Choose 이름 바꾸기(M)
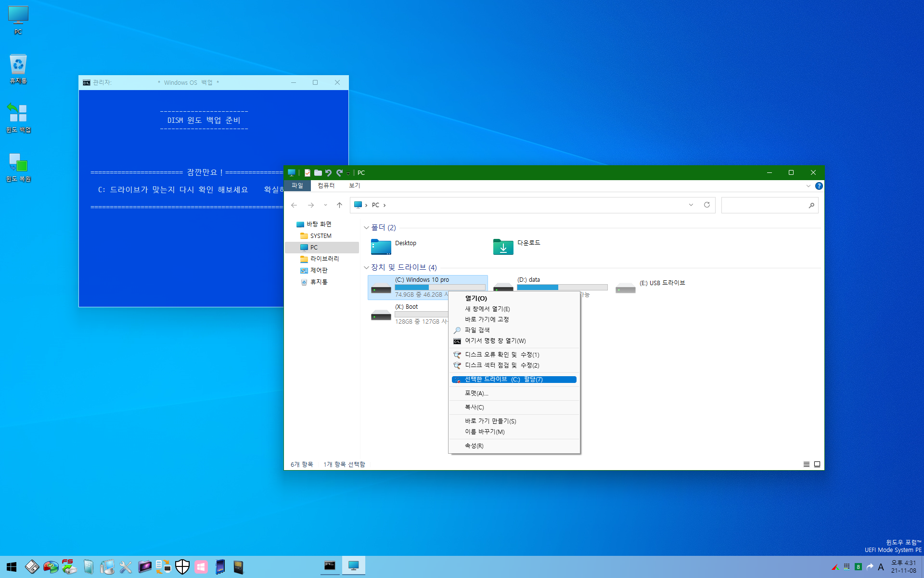The height and width of the screenshot is (578, 924). 514,432
